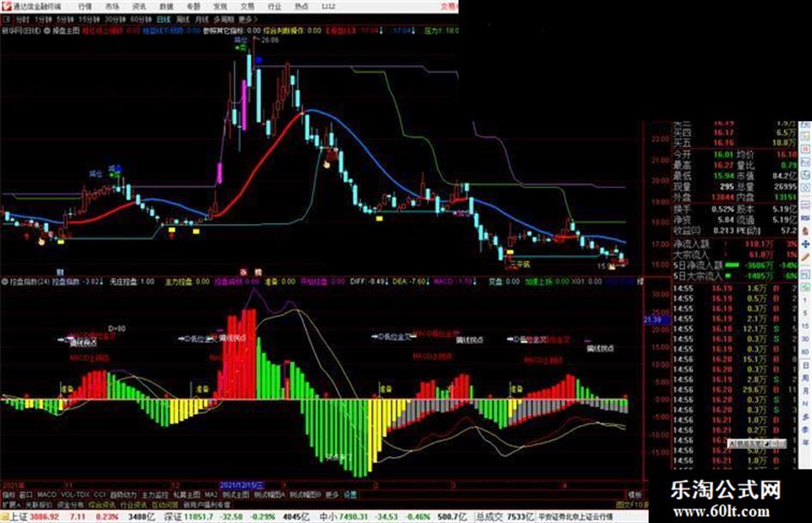This screenshot has width=812, height=523.
Task: Open the 资讯 menu
Action: 139,6
